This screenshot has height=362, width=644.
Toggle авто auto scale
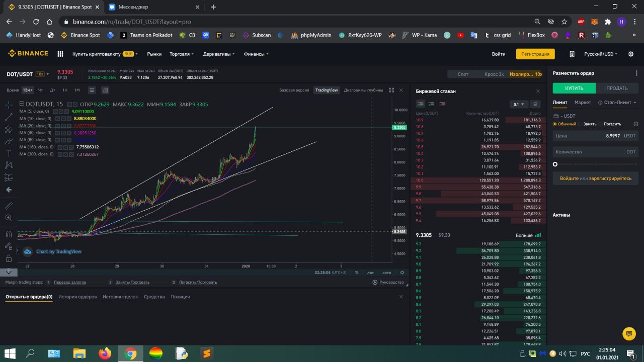[x=386, y=273]
